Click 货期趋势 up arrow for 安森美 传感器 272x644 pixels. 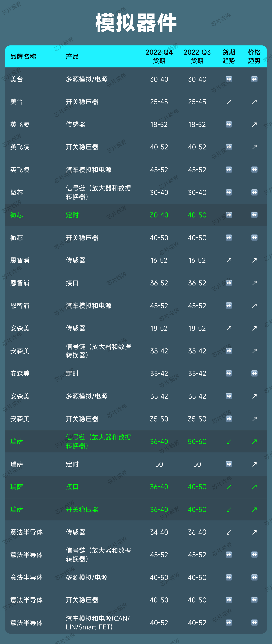pyautogui.click(x=229, y=328)
